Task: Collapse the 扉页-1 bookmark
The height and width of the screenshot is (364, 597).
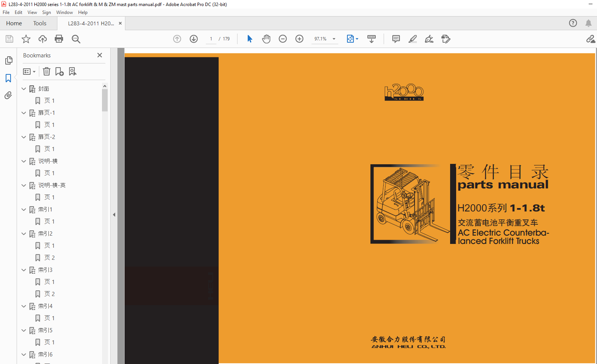Action: click(24, 113)
